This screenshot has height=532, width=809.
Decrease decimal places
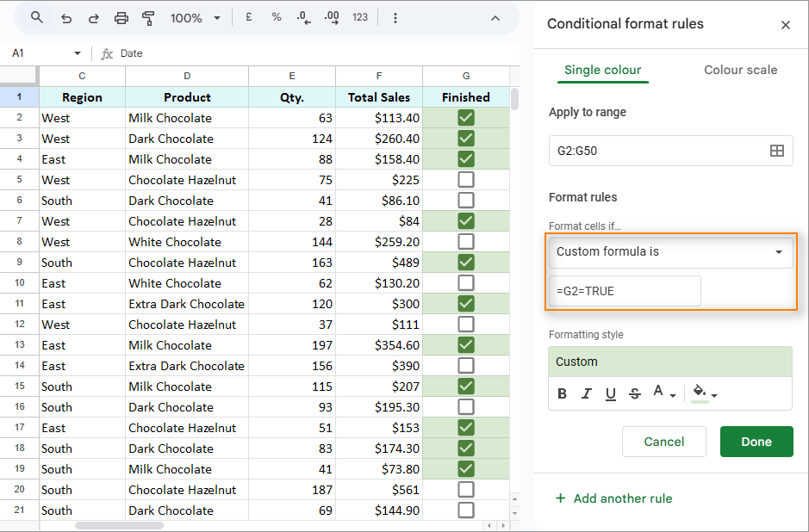click(x=302, y=16)
